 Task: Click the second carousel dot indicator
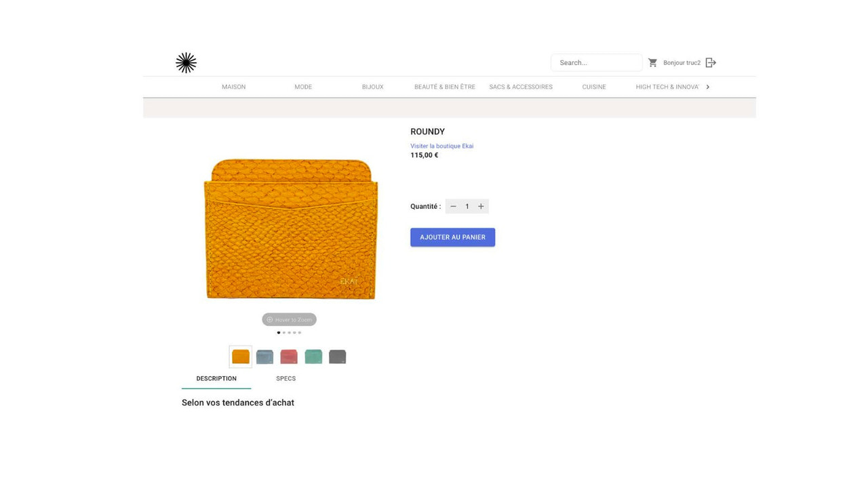[x=284, y=332]
